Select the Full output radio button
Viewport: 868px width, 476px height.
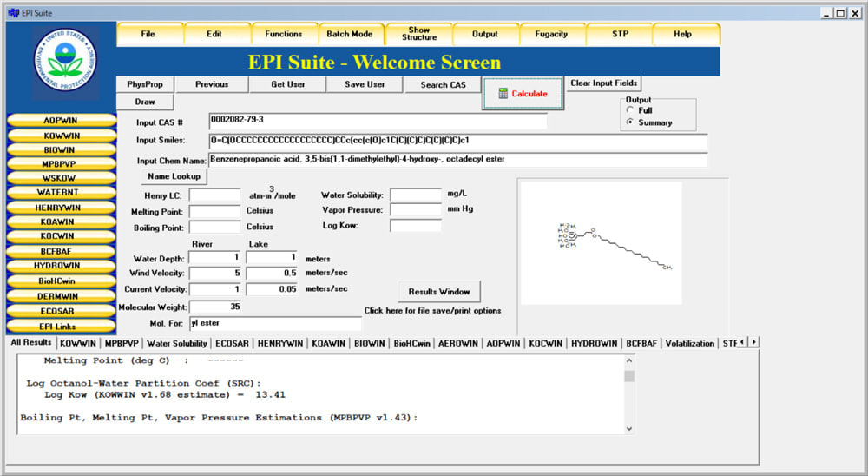click(629, 110)
